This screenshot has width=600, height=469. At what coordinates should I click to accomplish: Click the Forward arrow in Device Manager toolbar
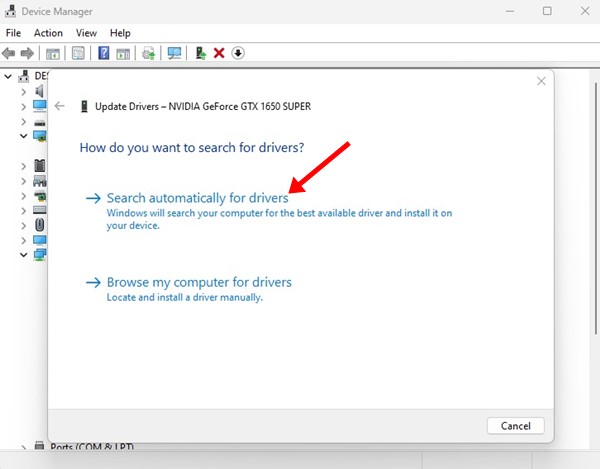(28, 53)
